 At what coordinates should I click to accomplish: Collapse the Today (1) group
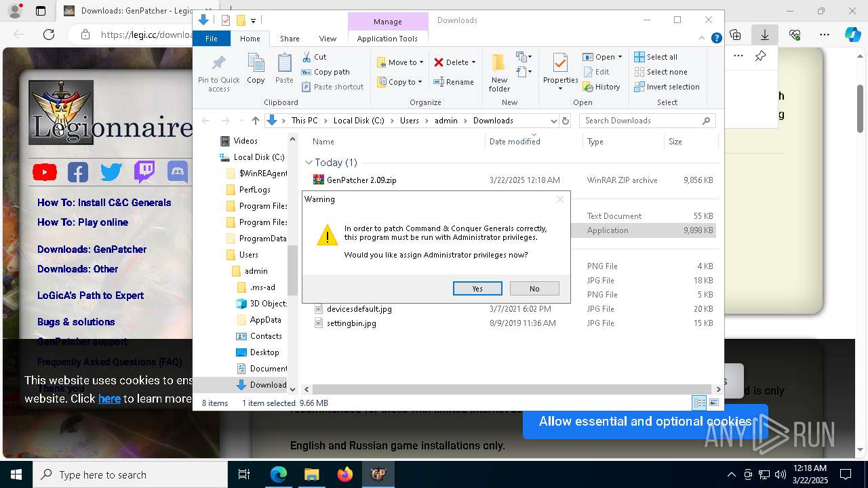click(309, 163)
